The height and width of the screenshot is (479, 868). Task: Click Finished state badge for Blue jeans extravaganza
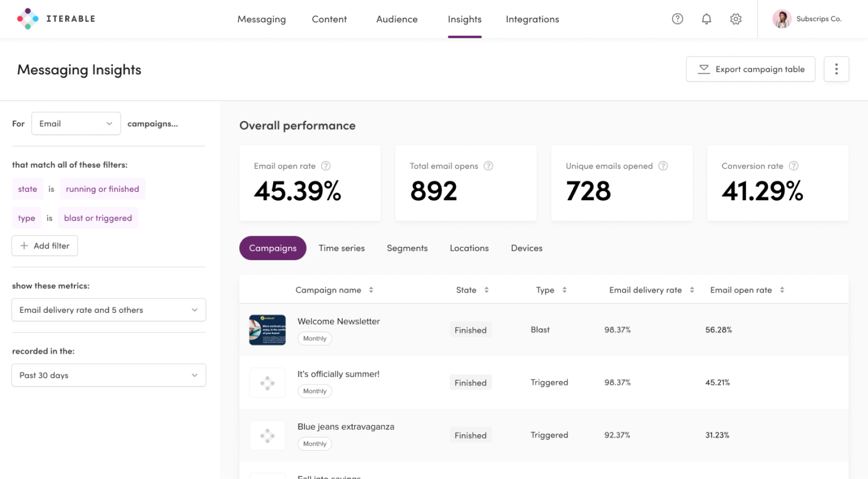(x=471, y=435)
